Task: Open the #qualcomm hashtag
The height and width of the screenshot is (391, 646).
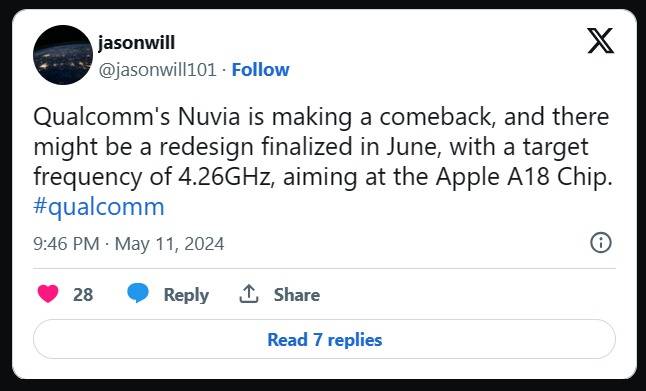Action: tap(99, 207)
